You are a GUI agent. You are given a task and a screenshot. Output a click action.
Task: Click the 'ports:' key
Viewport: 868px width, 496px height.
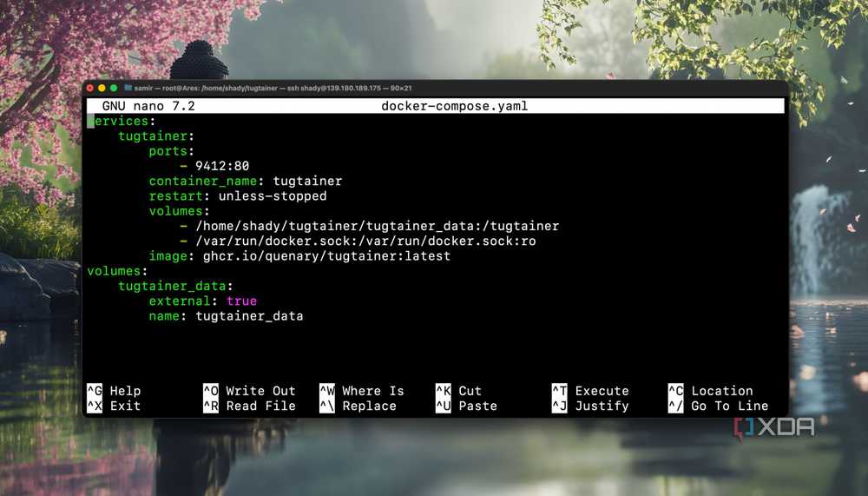coord(172,151)
